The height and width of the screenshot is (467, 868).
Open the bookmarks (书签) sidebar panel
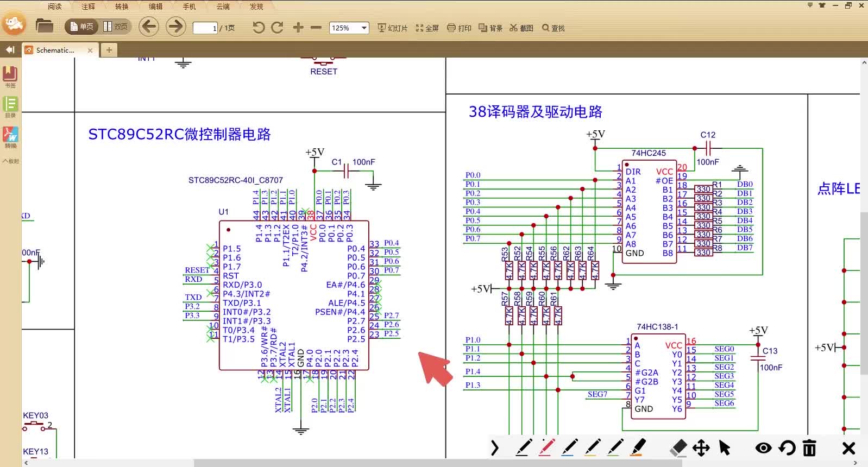[10, 77]
